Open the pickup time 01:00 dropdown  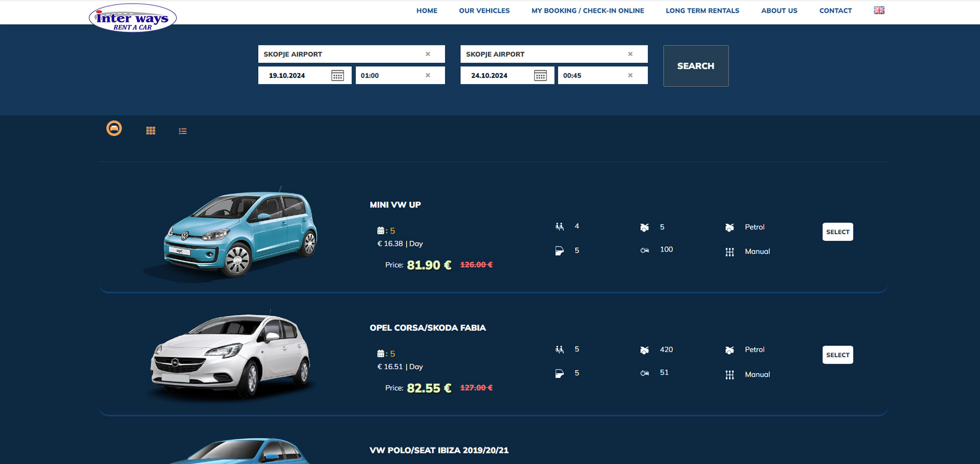coord(400,75)
